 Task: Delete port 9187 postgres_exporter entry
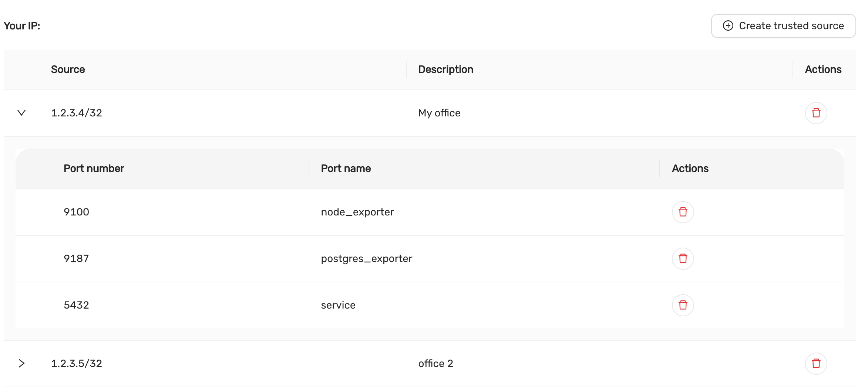[x=683, y=258]
